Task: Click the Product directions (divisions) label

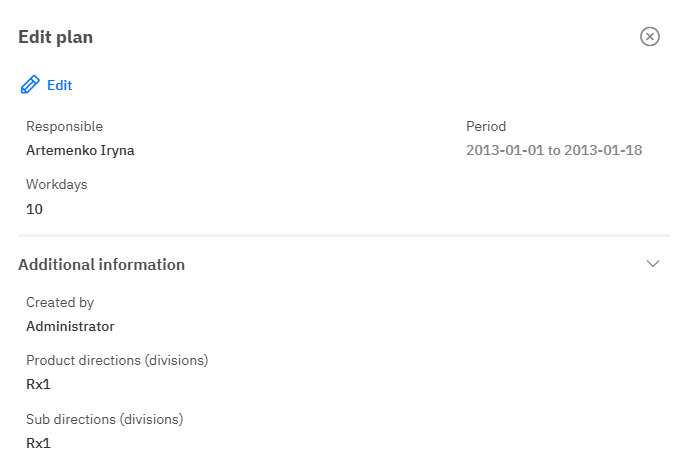Action: (117, 360)
